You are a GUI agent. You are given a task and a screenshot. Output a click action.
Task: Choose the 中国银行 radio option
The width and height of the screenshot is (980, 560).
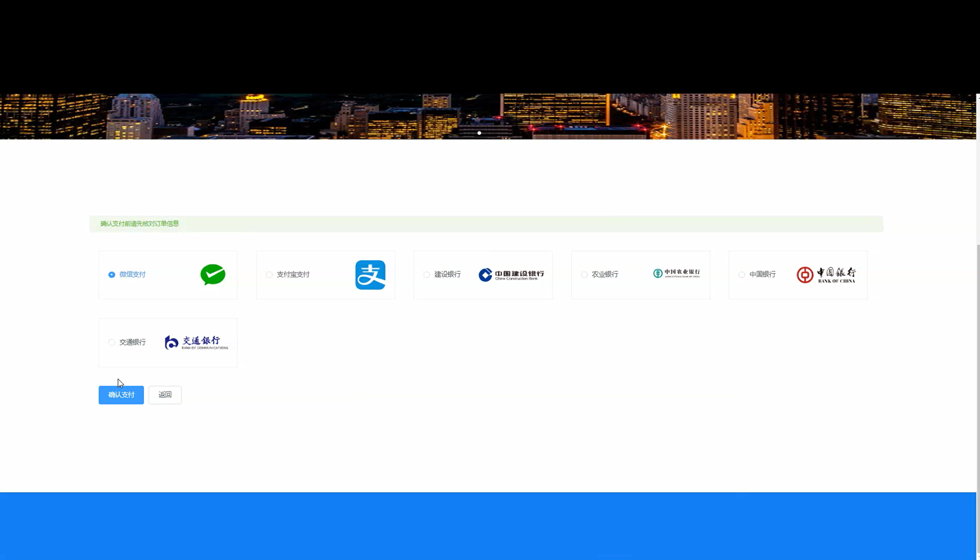click(741, 274)
